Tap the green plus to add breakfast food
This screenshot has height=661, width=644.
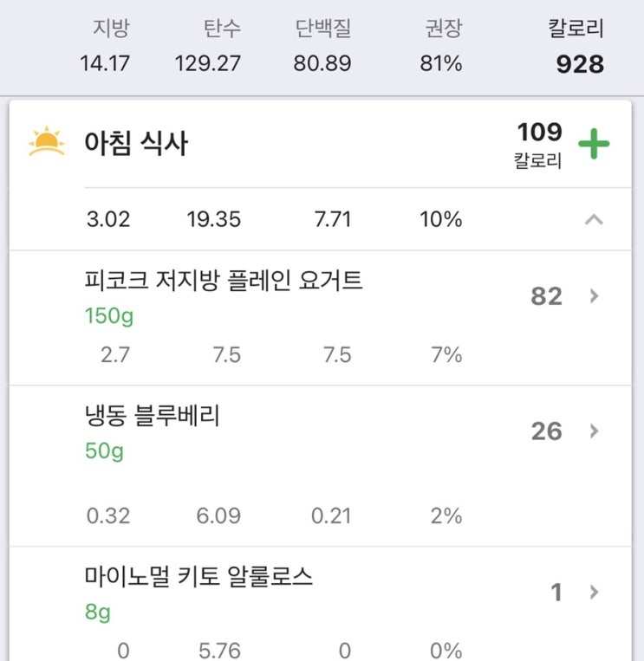point(594,144)
